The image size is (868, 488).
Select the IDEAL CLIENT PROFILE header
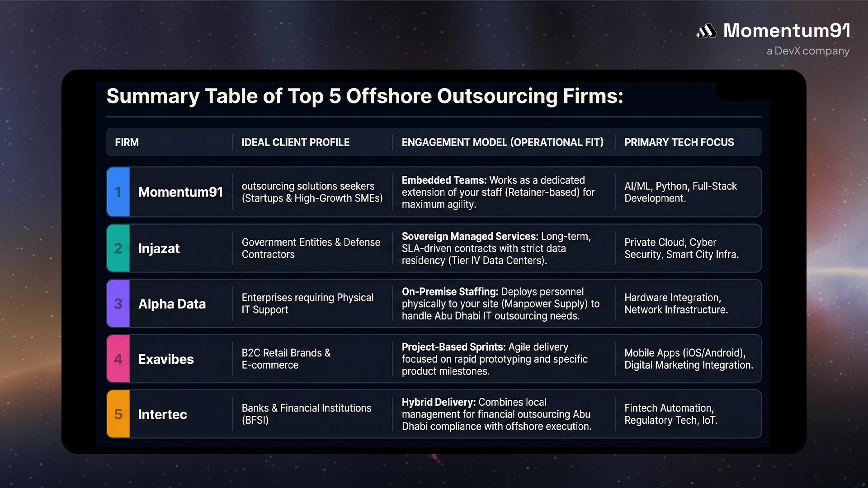(295, 142)
